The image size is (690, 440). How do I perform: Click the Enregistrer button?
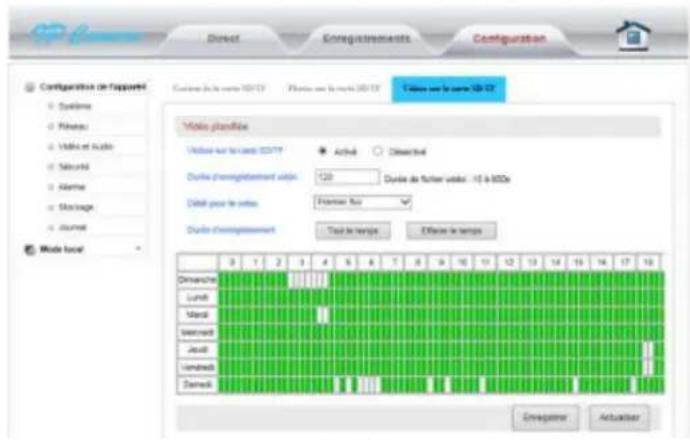[545, 418]
